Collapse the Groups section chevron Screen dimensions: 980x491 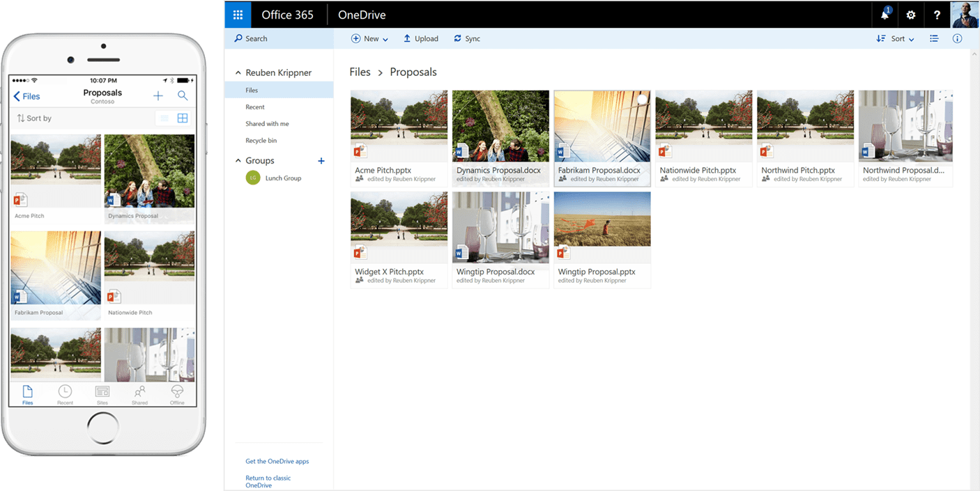(x=238, y=161)
